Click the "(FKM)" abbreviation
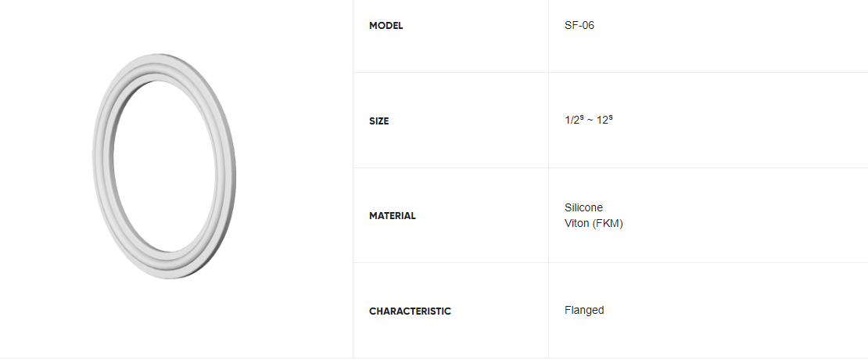Image resolution: width=868 pixels, height=360 pixels. point(608,223)
